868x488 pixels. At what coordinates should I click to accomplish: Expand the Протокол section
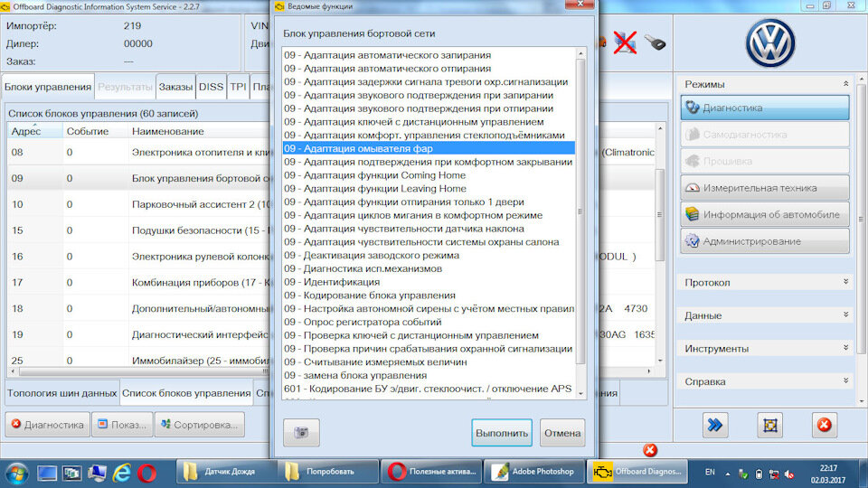(845, 282)
